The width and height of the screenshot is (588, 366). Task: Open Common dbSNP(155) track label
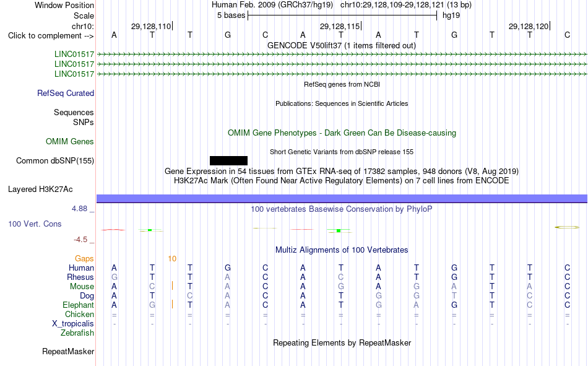(x=55, y=160)
